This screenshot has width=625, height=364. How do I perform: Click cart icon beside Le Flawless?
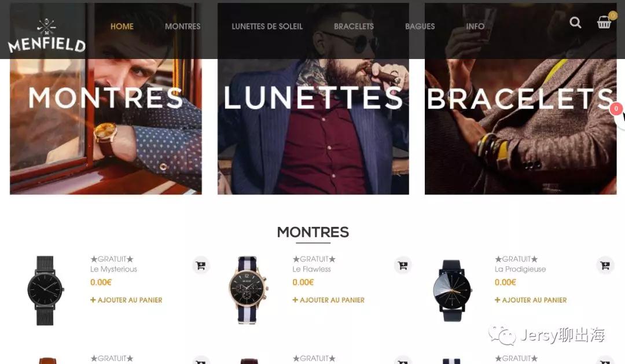click(403, 265)
